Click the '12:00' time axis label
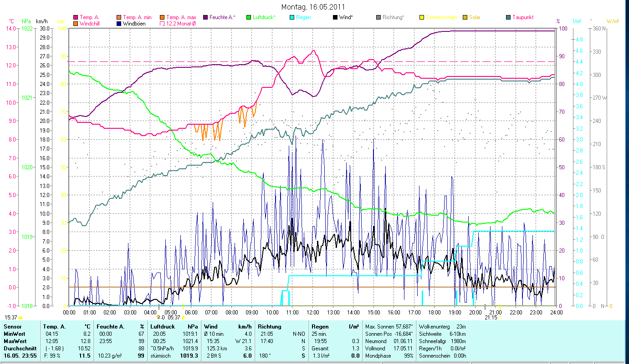 click(312, 312)
